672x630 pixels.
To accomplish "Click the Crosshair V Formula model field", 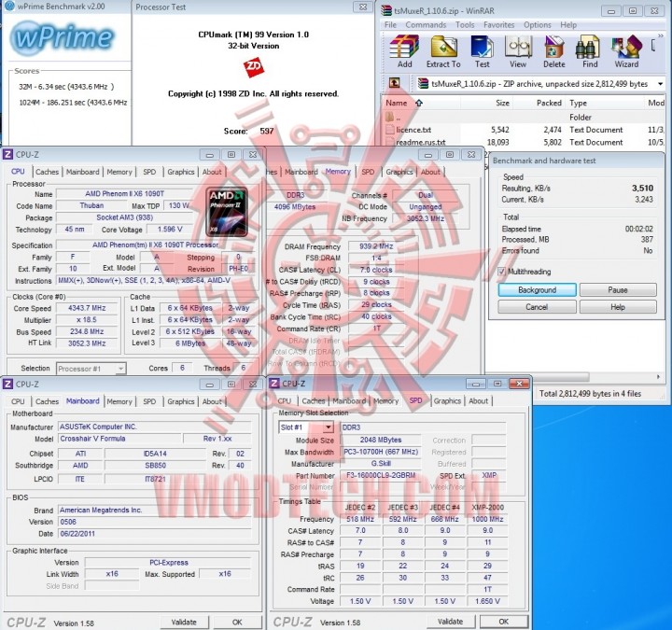I will pos(120,439).
